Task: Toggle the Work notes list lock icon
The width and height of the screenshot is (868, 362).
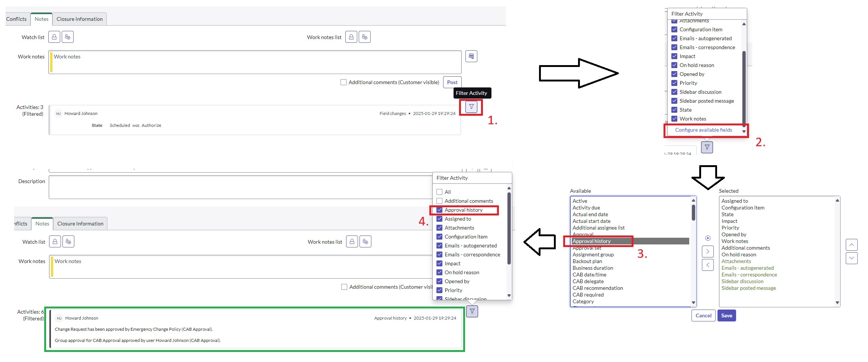Action: pos(351,36)
